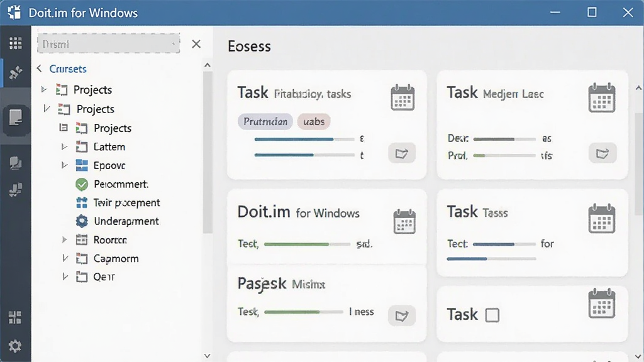The image size is (644, 362).
Task: Click the Eosess page heading
Action: coord(249,47)
